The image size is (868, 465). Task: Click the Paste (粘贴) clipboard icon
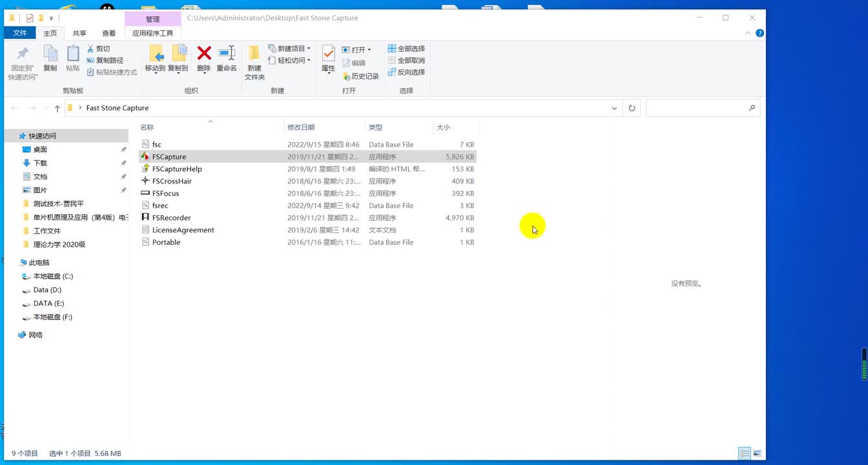[x=73, y=58]
